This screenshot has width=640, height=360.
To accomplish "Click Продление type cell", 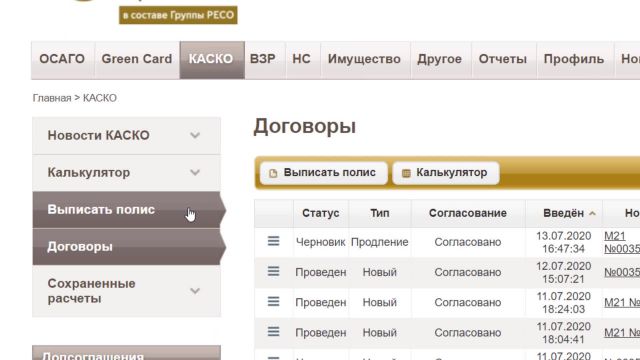I will point(380,242).
